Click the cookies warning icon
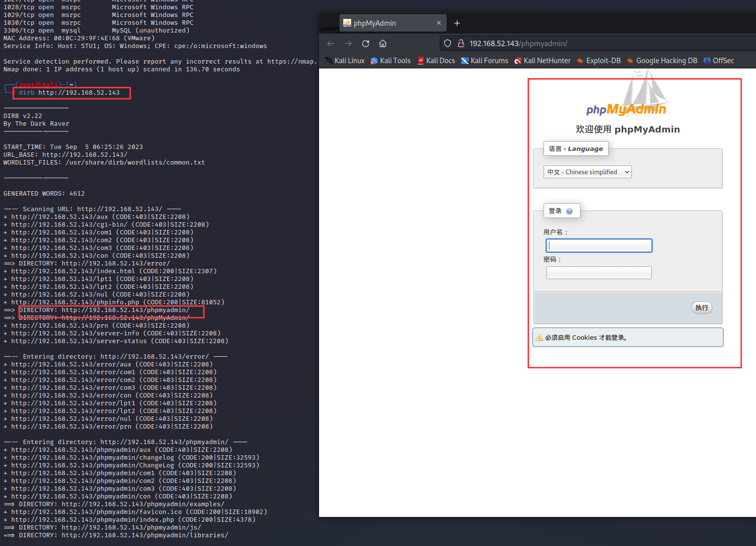The width and height of the screenshot is (756, 546). [539, 337]
